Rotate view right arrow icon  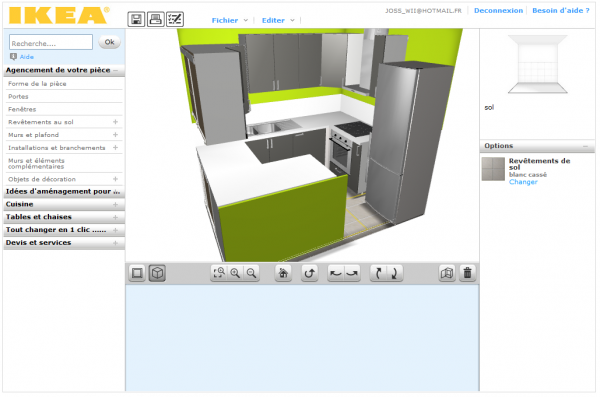(x=352, y=273)
